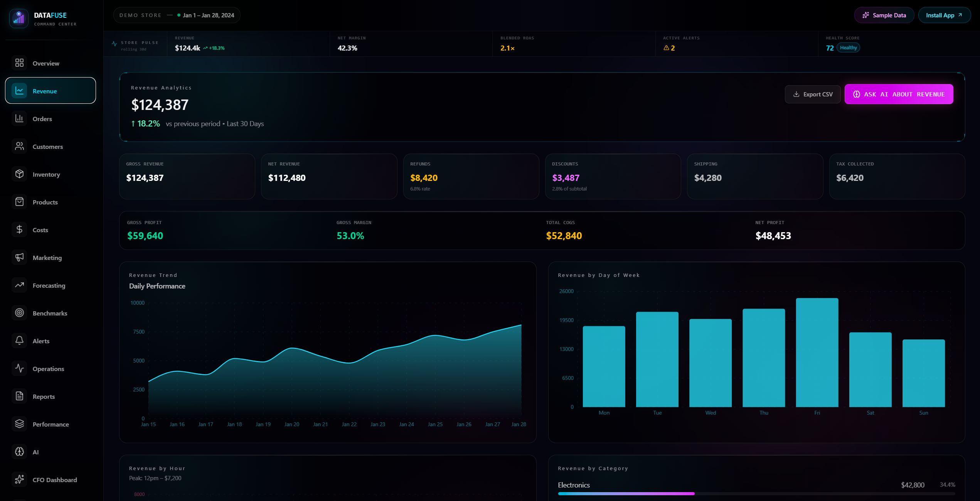The image size is (980, 501).
Task: Click the active alerts warning triangle
Action: [666, 48]
